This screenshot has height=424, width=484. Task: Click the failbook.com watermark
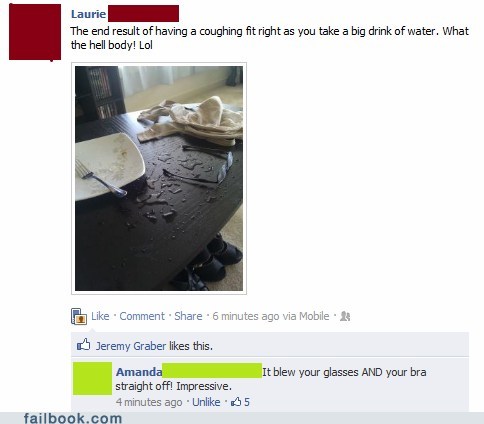pos(73,418)
